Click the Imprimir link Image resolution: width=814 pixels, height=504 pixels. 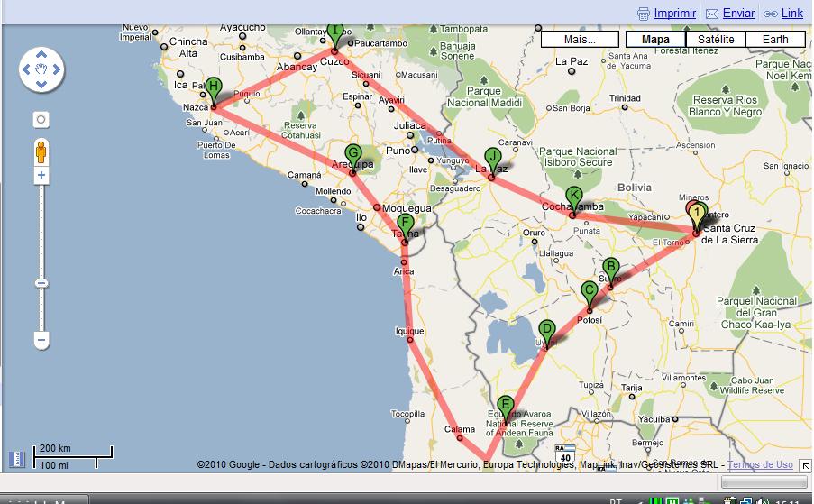point(674,14)
